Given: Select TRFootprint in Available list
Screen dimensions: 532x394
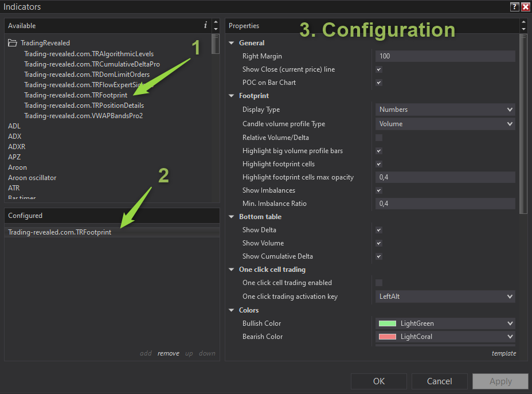Looking at the screenshot, I should (76, 95).
